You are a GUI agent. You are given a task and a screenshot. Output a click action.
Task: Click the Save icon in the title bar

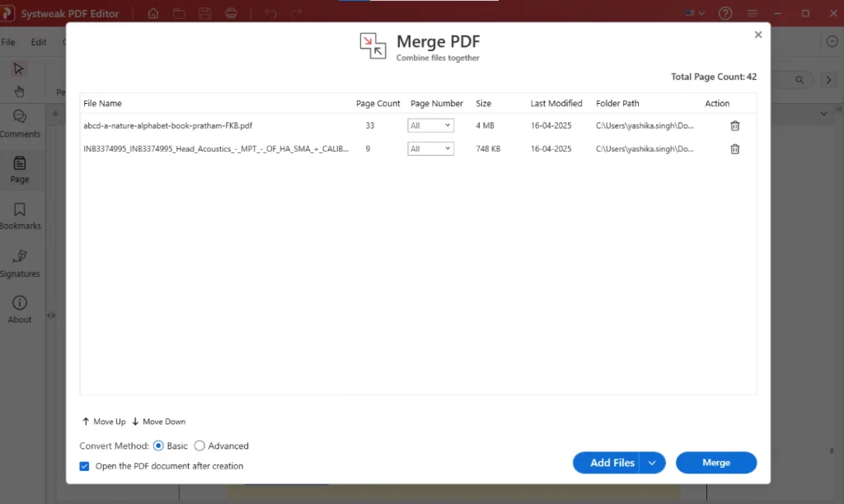coord(204,13)
